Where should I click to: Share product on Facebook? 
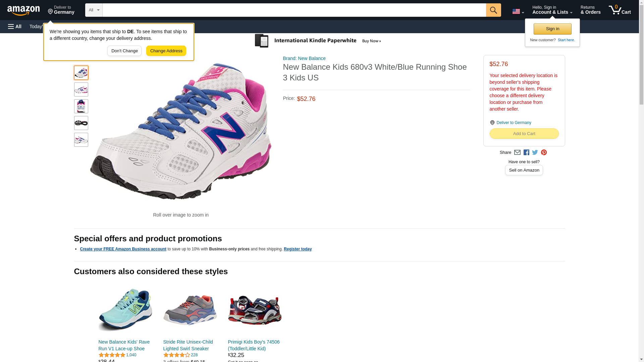click(526, 153)
